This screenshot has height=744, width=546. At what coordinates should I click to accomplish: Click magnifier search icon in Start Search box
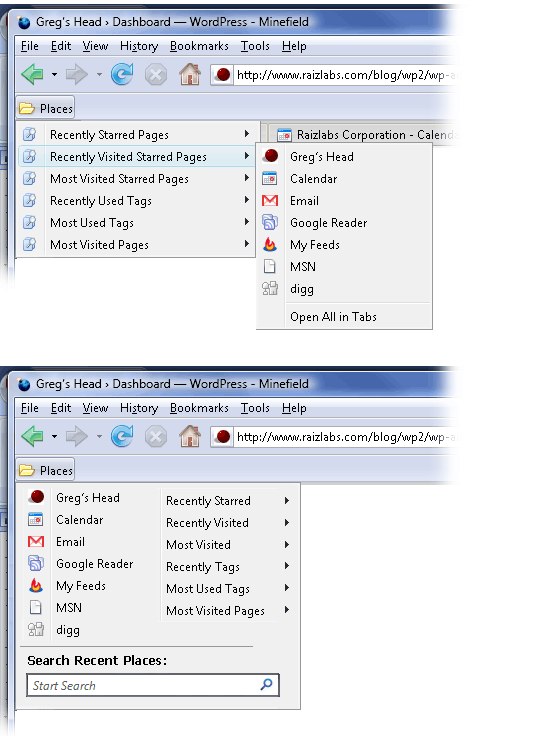[267, 684]
